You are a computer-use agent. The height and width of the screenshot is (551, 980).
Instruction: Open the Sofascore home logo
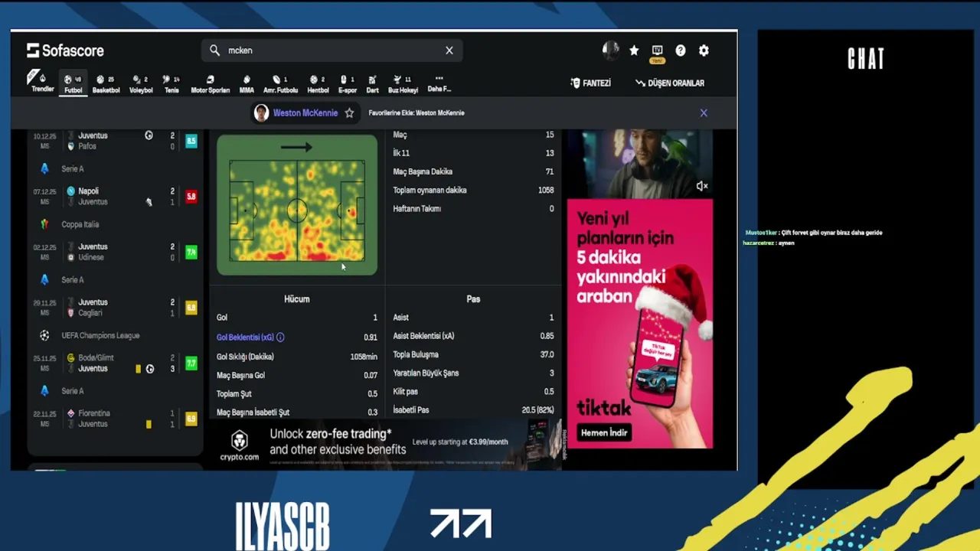(65, 51)
